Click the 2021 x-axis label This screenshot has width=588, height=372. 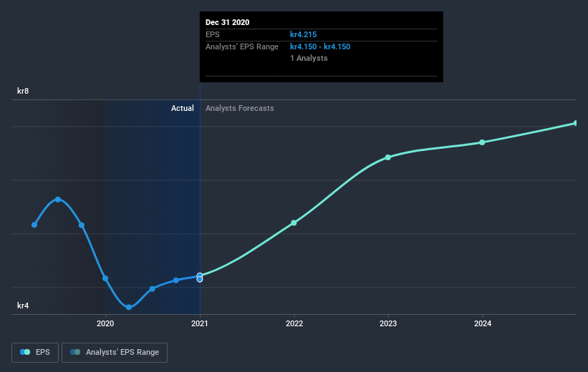(200, 323)
